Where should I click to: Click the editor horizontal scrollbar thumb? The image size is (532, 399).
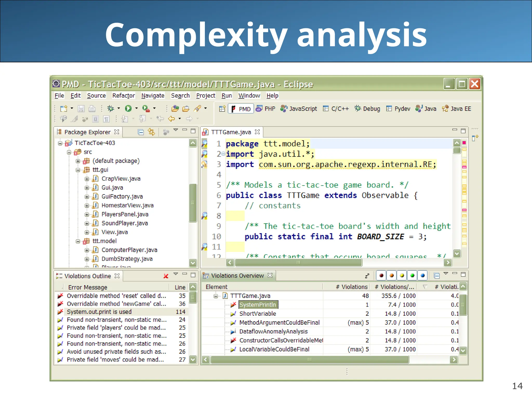click(x=298, y=262)
